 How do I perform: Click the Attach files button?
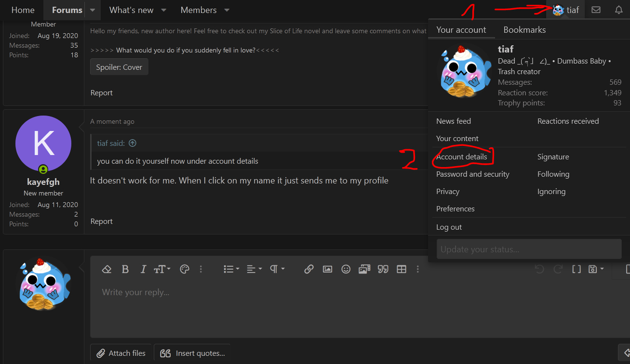121,353
